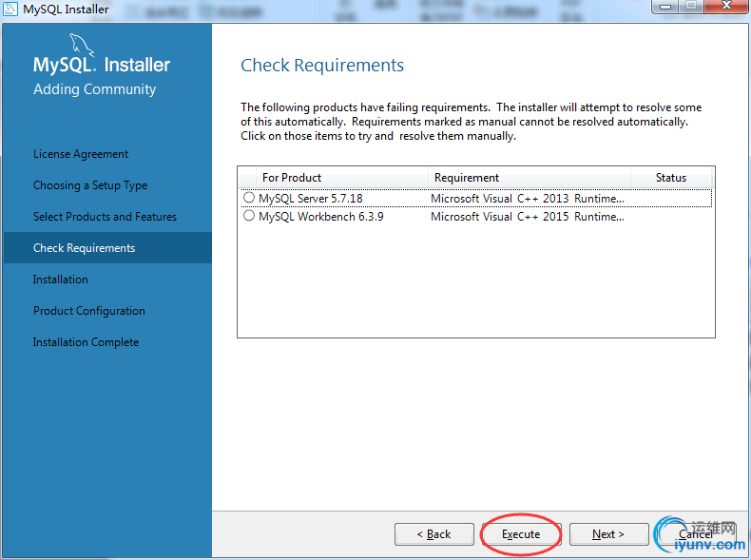This screenshot has width=751, height=560.
Task: Proceed with the Next button
Action: 608,533
